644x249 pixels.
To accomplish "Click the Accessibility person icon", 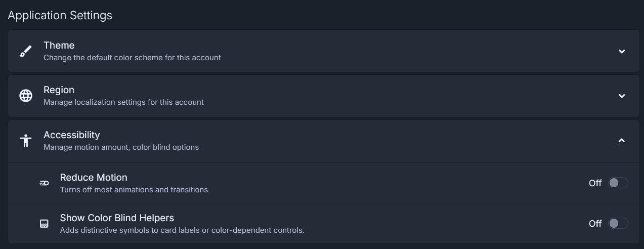I will pyautogui.click(x=26, y=141).
